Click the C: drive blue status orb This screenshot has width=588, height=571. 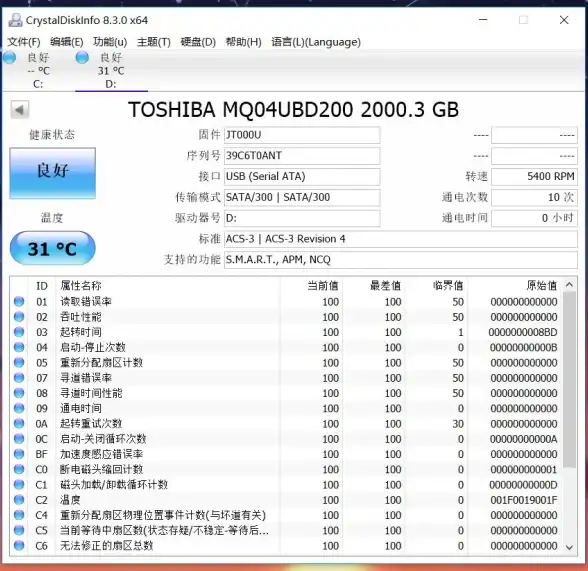point(9,58)
